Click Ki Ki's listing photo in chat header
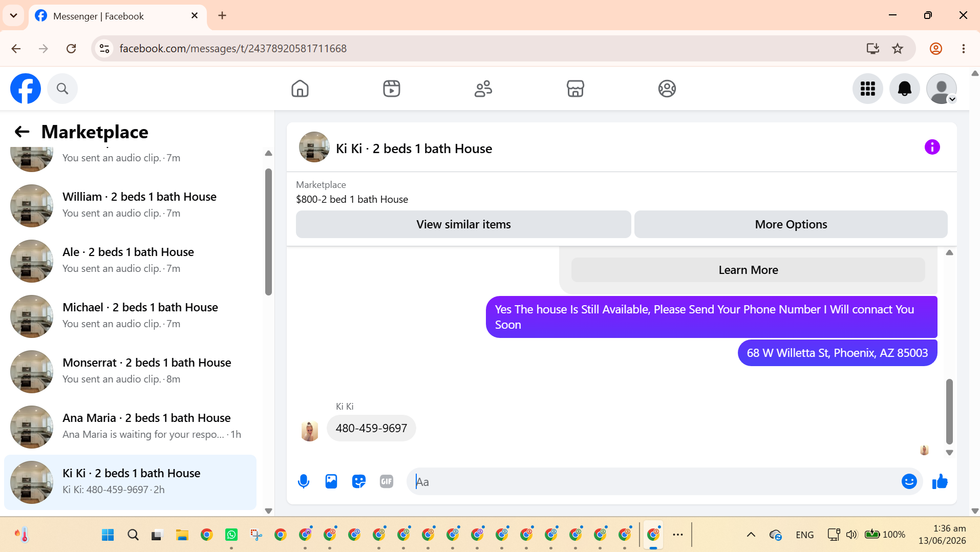 [x=314, y=147]
